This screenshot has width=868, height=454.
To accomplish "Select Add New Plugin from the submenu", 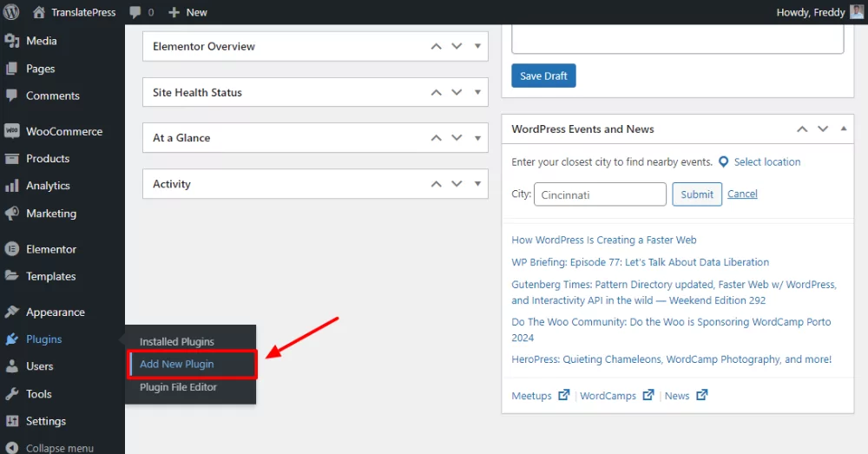I will pos(176,364).
